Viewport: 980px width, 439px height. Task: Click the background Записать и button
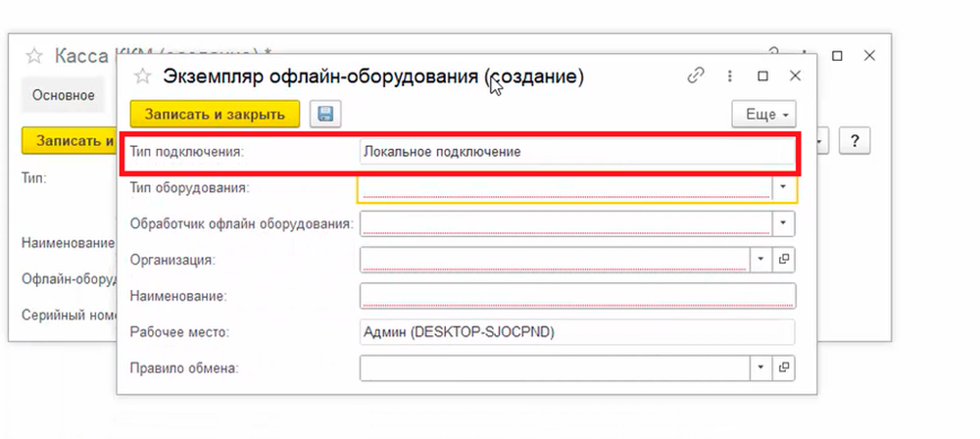tap(69, 140)
